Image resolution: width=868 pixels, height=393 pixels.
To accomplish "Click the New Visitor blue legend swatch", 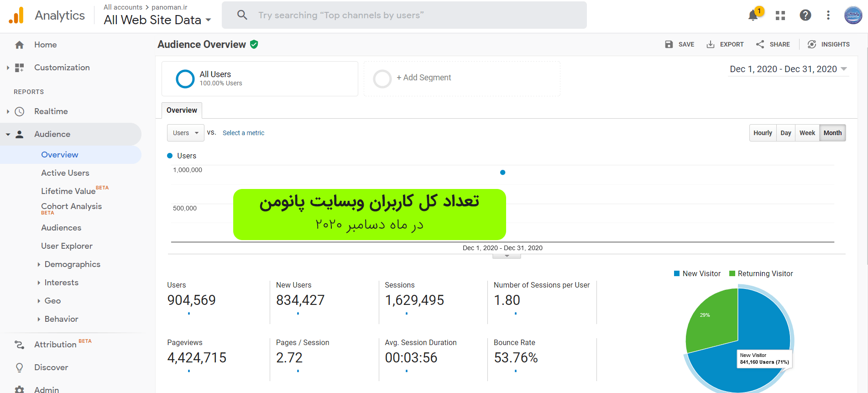I will (x=677, y=273).
